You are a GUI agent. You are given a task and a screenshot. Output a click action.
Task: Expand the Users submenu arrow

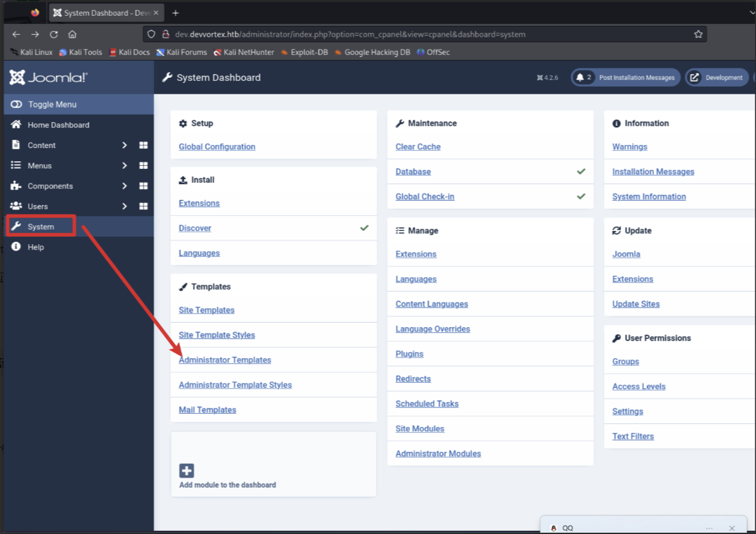click(125, 206)
